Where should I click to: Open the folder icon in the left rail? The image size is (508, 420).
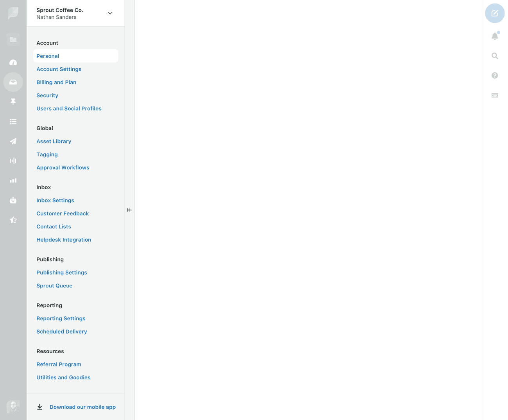click(13, 39)
